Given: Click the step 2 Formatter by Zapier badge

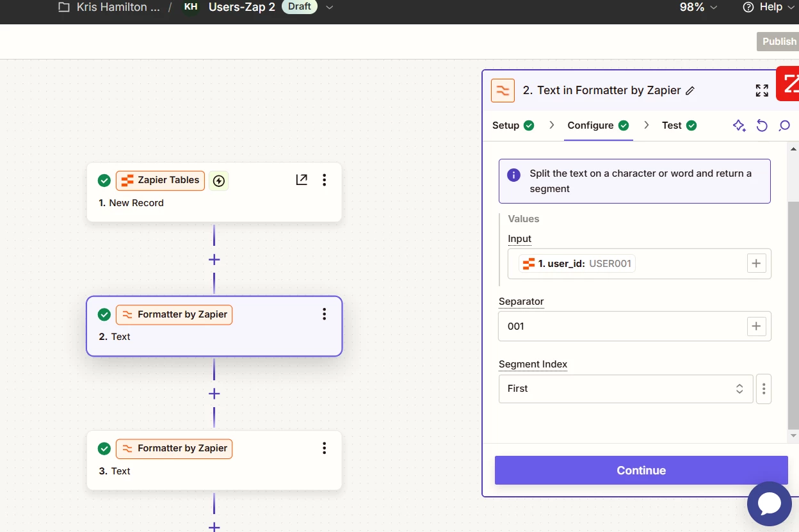Looking at the screenshot, I should (x=174, y=314).
